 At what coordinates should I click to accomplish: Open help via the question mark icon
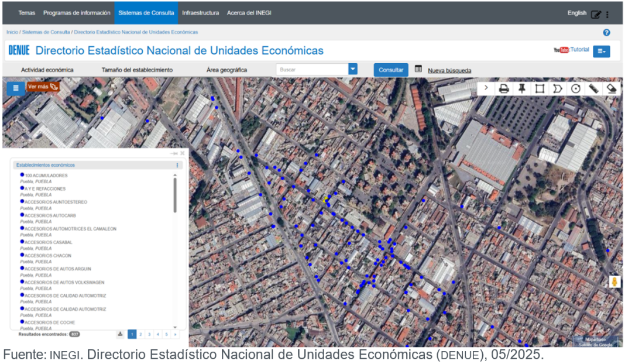[607, 33]
